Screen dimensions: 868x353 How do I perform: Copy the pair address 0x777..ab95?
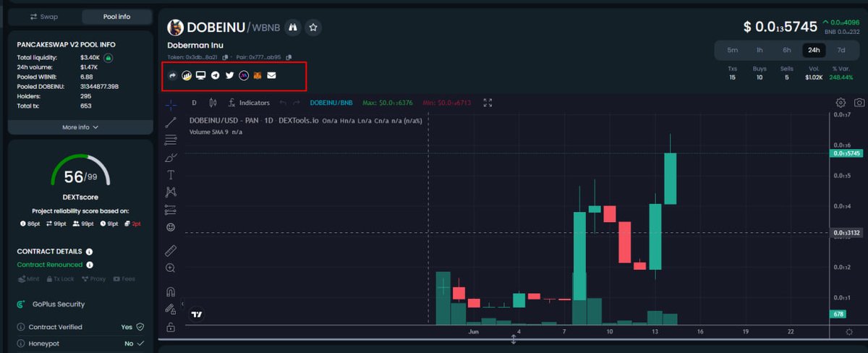[x=289, y=57]
